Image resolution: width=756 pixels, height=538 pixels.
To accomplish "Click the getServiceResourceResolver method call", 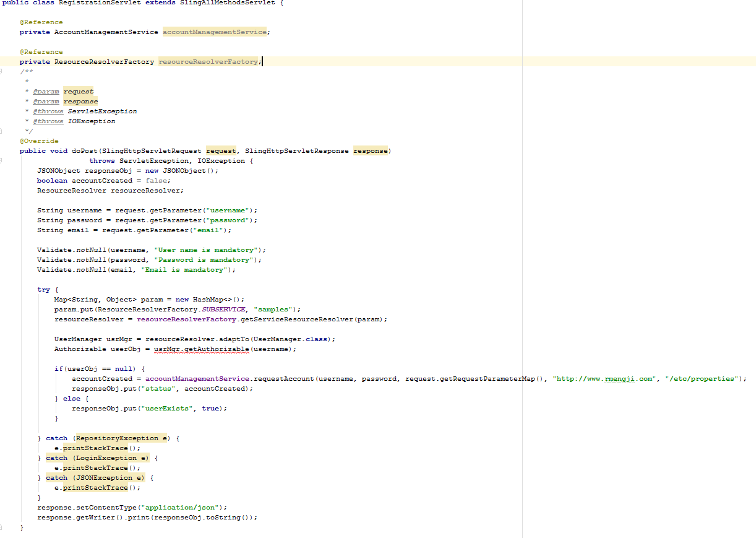I will pos(297,319).
